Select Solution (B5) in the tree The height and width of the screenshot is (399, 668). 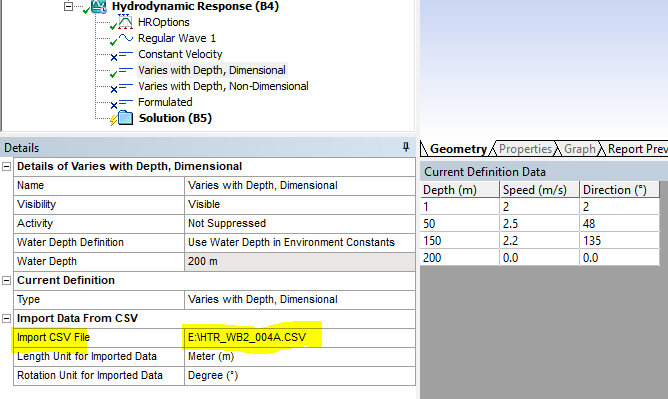175,118
